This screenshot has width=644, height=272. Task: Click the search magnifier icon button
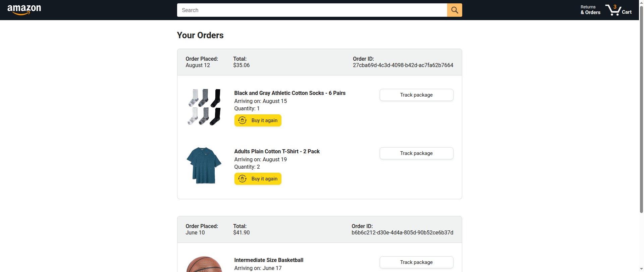[454, 10]
